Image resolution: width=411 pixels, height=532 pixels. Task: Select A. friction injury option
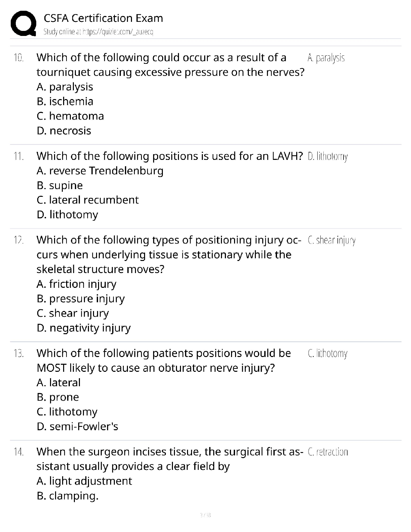tap(77, 284)
